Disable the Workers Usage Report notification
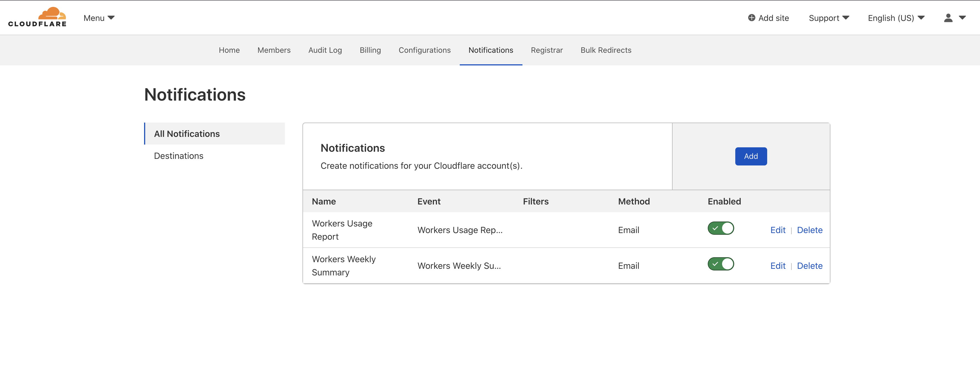The image size is (980, 365). pos(720,228)
